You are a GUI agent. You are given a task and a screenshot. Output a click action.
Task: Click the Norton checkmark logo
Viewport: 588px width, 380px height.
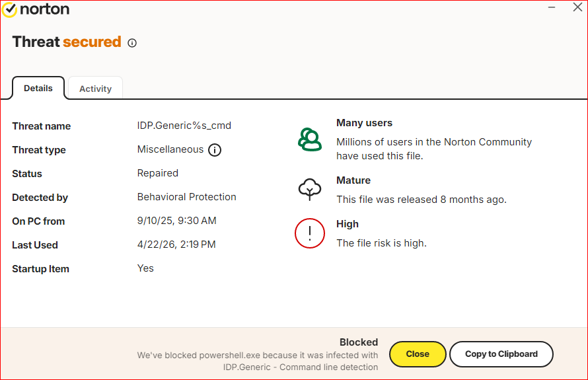(9, 10)
